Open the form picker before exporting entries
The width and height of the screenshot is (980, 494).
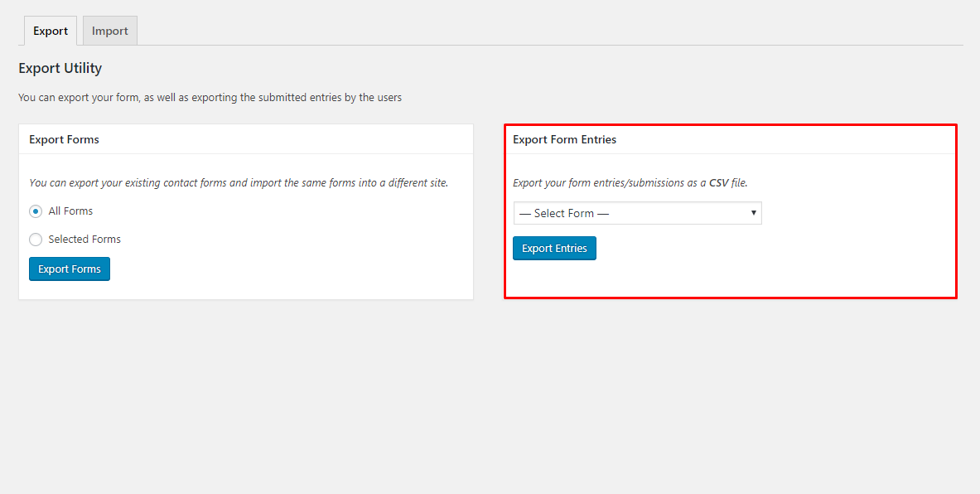pyautogui.click(x=637, y=213)
